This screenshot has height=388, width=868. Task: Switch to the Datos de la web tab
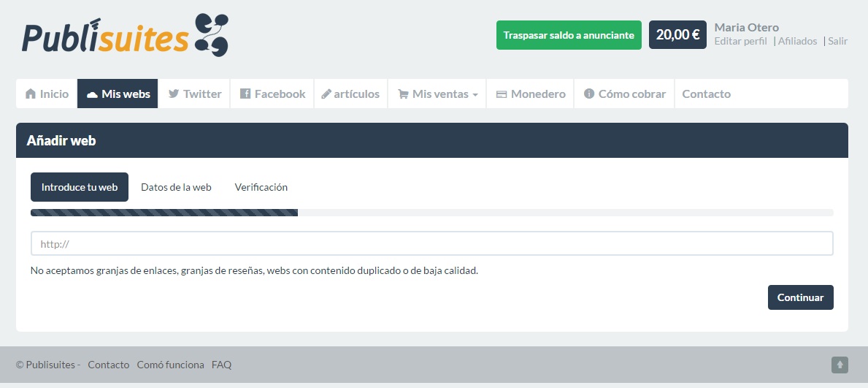point(176,187)
